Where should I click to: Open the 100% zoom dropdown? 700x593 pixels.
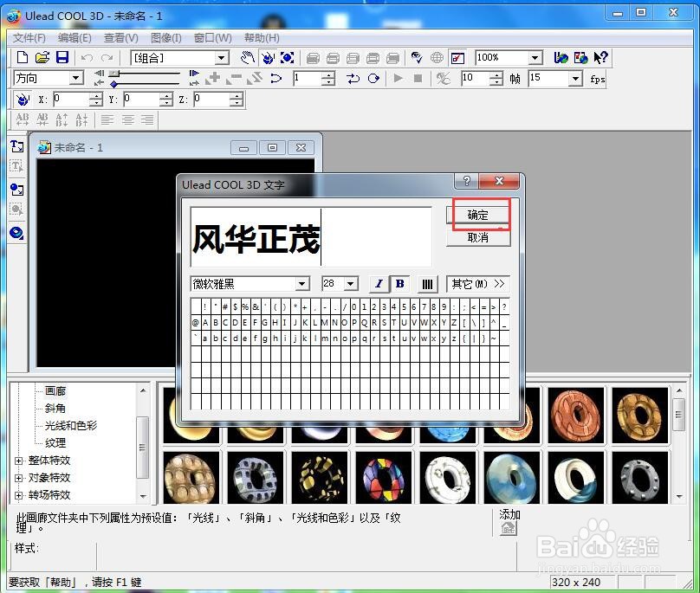coord(535,57)
